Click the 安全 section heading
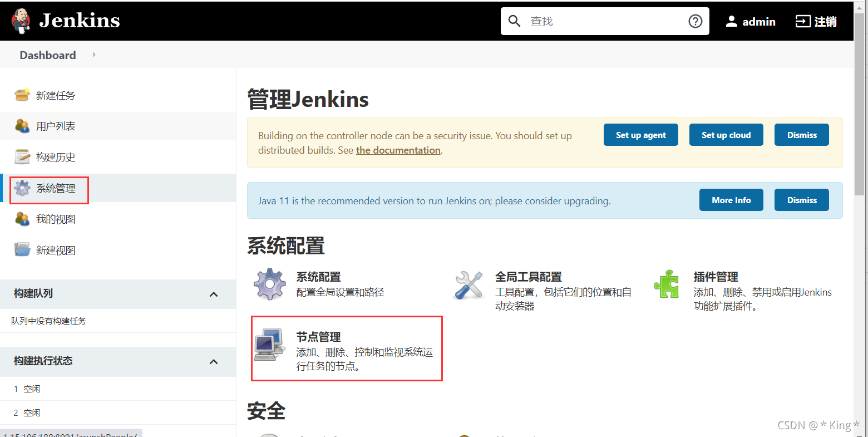Image resolution: width=868 pixels, height=437 pixels. tap(266, 411)
